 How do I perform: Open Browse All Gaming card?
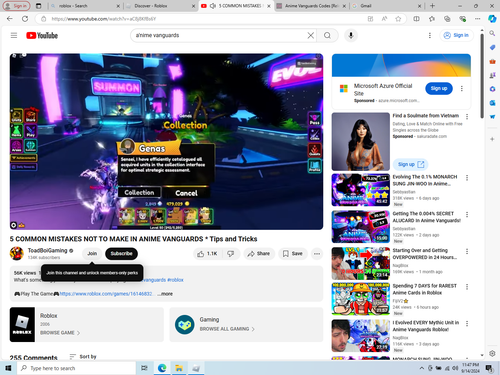[246, 324]
